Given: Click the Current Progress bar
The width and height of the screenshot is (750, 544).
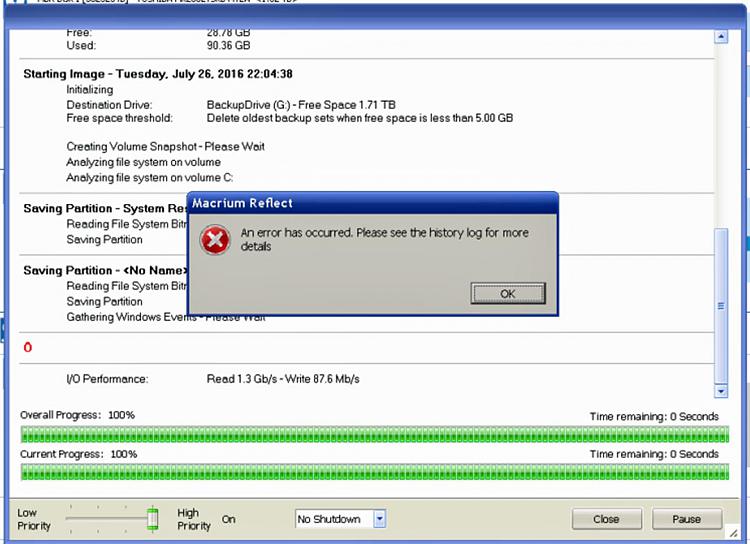Looking at the screenshot, I should tap(375, 472).
